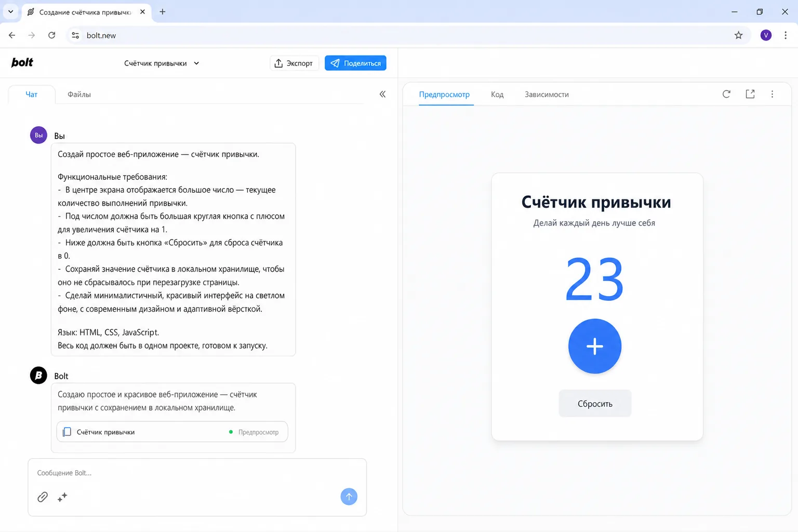Bookmark this page with star icon
The height and width of the screenshot is (532, 798).
click(x=738, y=35)
